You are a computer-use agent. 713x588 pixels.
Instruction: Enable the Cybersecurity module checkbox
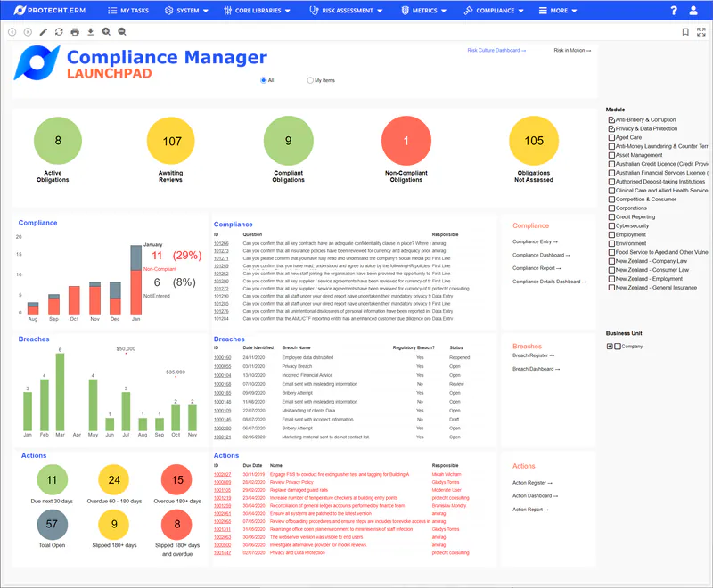pyautogui.click(x=611, y=226)
